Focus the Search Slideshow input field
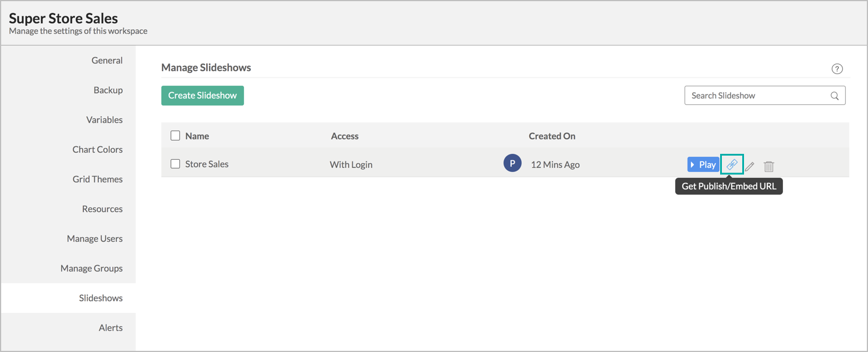Screen dimensions: 868x352 (x=756, y=96)
